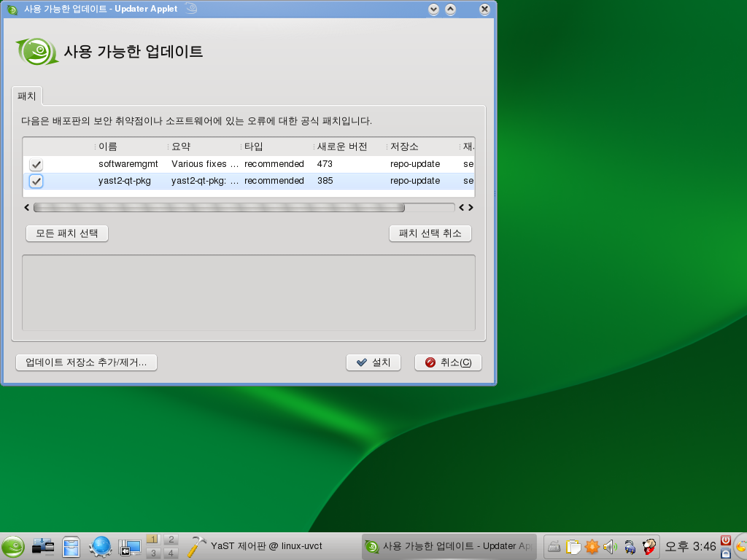Select the 패치 tab
The image size is (747, 560).
pos(27,96)
